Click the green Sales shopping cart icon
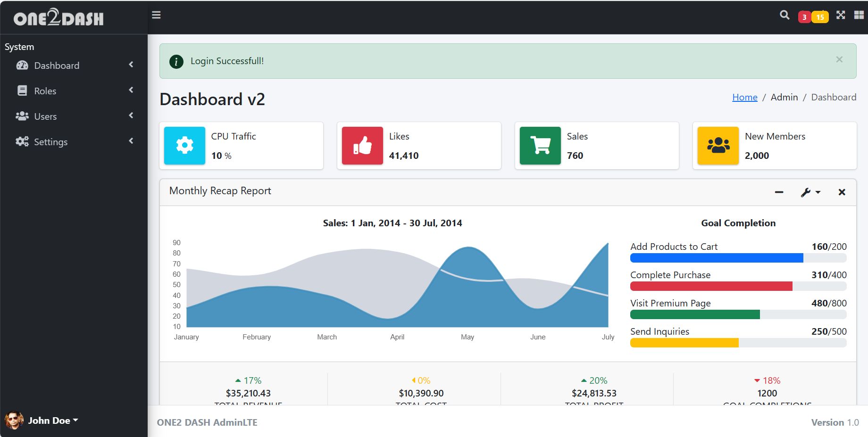The width and height of the screenshot is (868, 437). point(540,146)
